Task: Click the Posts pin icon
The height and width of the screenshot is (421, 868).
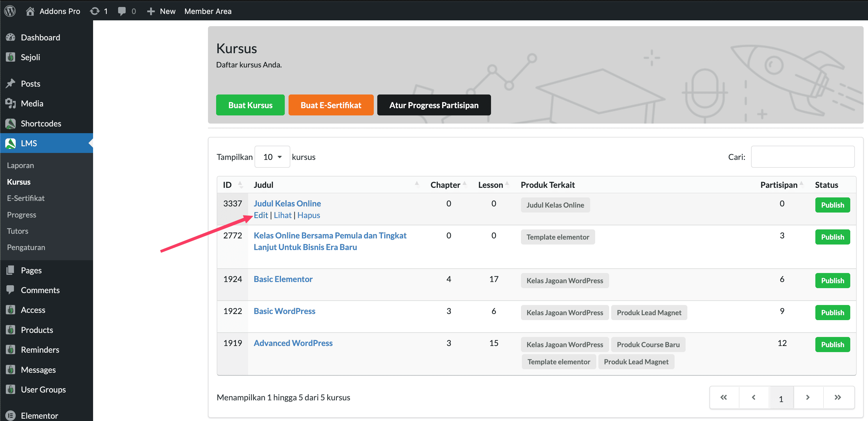Action: (x=11, y=83)
